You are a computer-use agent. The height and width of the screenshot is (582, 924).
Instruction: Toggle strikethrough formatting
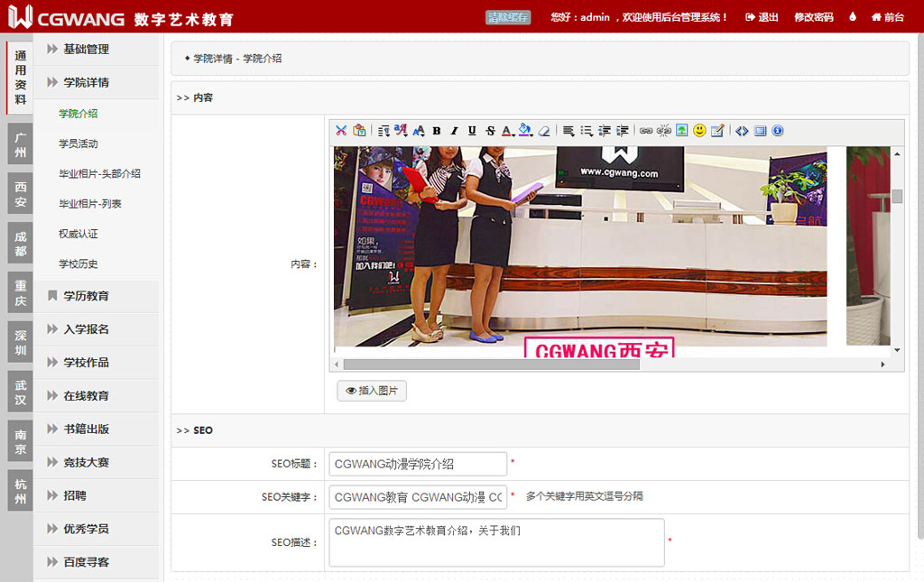coord(490,131)
